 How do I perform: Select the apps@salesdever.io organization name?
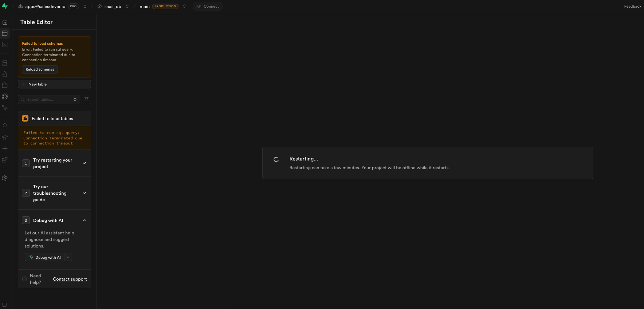coord(45,6)
